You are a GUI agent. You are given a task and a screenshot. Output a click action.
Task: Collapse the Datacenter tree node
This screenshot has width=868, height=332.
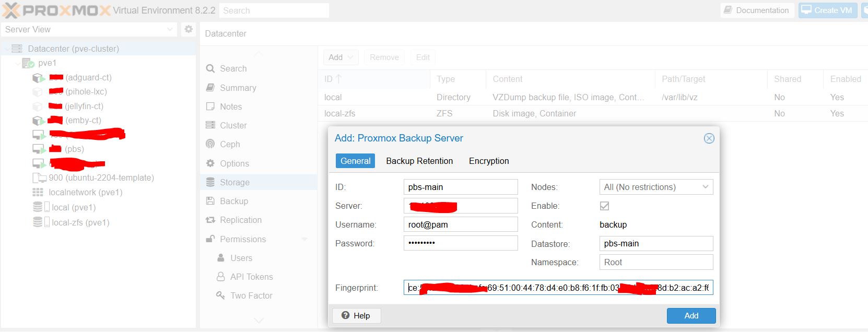[x=7, y=49]
